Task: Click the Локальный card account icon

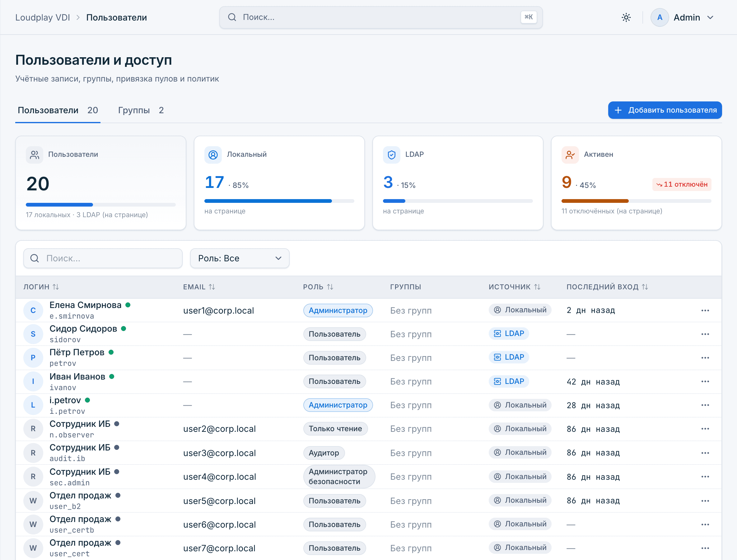Action: pos(213,155)
